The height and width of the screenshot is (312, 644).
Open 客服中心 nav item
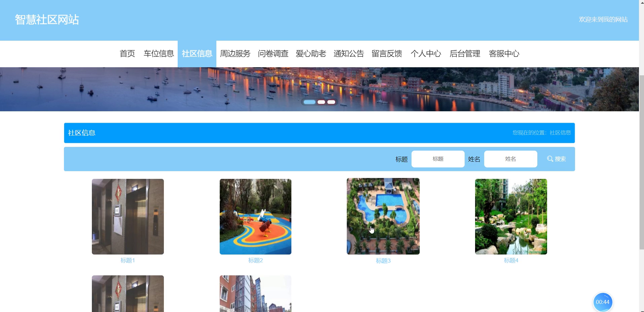click(x=504, y=54)
